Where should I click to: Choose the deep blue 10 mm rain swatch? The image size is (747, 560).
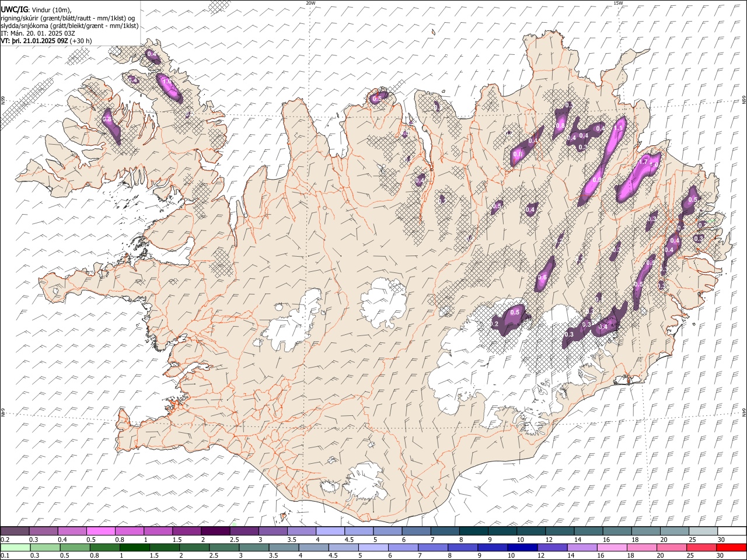(522, 547)
